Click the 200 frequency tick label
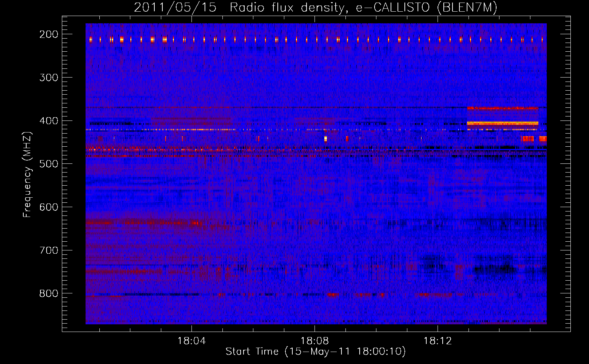This screenshot has width=589, height=364. click(49, 34)
